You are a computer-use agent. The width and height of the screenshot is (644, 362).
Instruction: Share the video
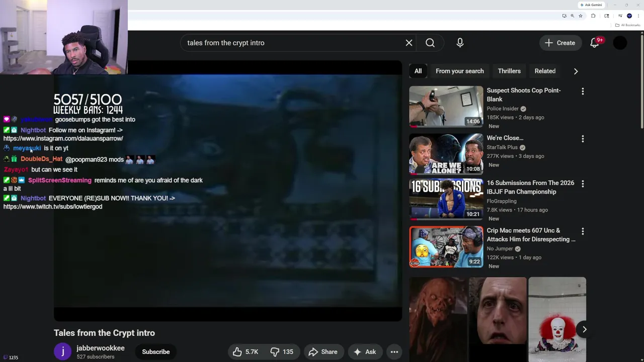323,352
